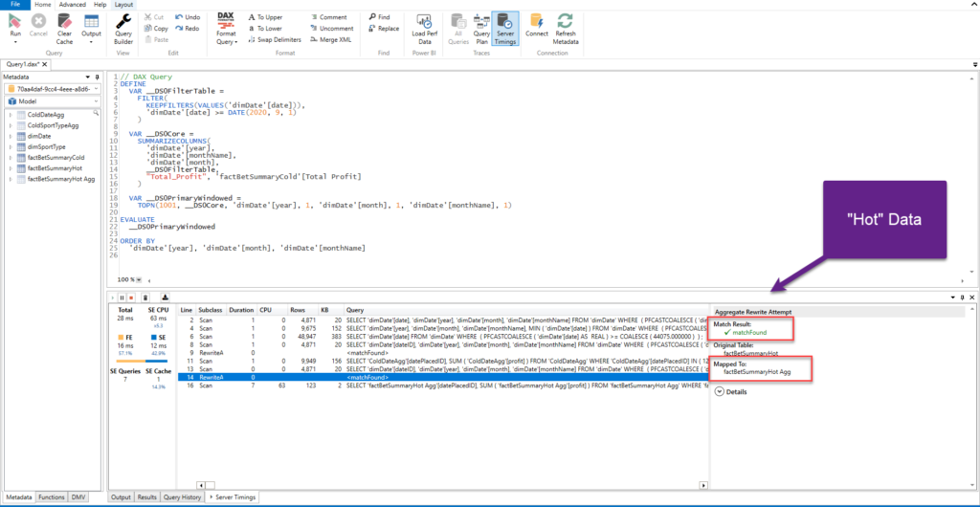The image size is (980, 507).
Task: Sort by the Rows column header
Action: [x=296, y=310]
